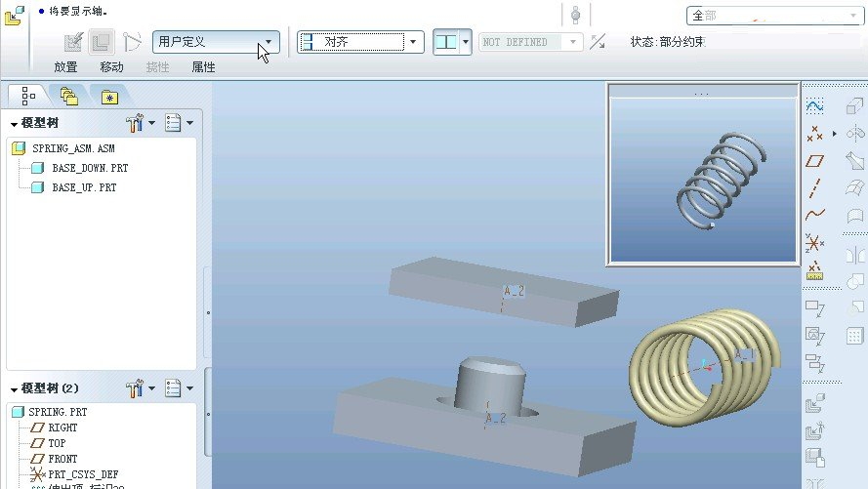Screen dimensions: 868x489
Task: Click the convert constraints to mechanism connection icon
Action: click(133, 42)
